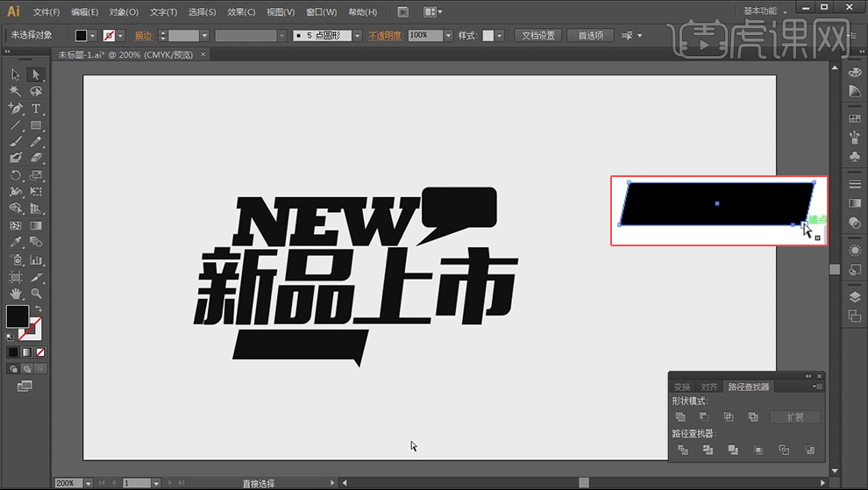Click Minus Front in Pathfinder panel
868x490 pixels.
point(703,417)
